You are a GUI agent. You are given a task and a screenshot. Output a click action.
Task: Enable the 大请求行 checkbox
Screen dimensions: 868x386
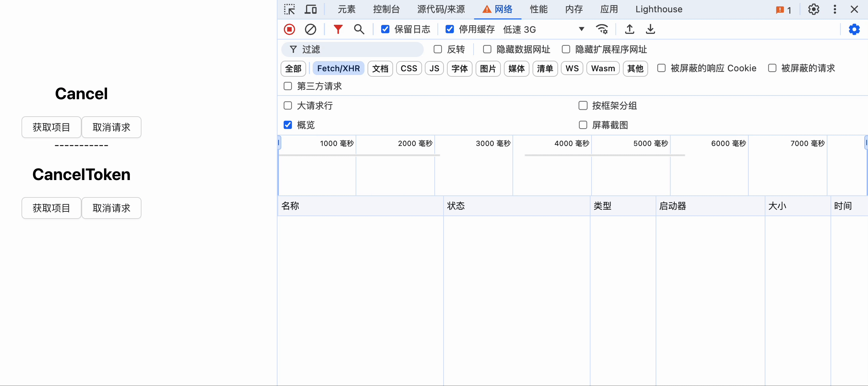pos(288,106)
